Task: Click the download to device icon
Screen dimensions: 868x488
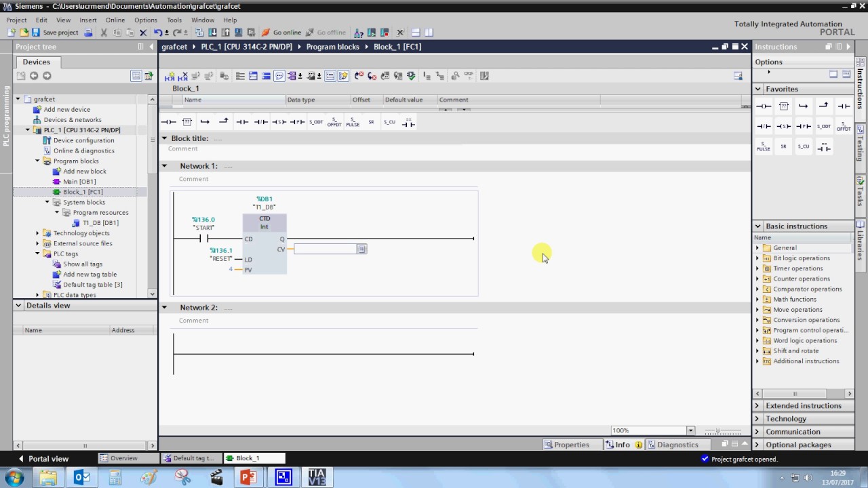Action: tap(212, 33)
